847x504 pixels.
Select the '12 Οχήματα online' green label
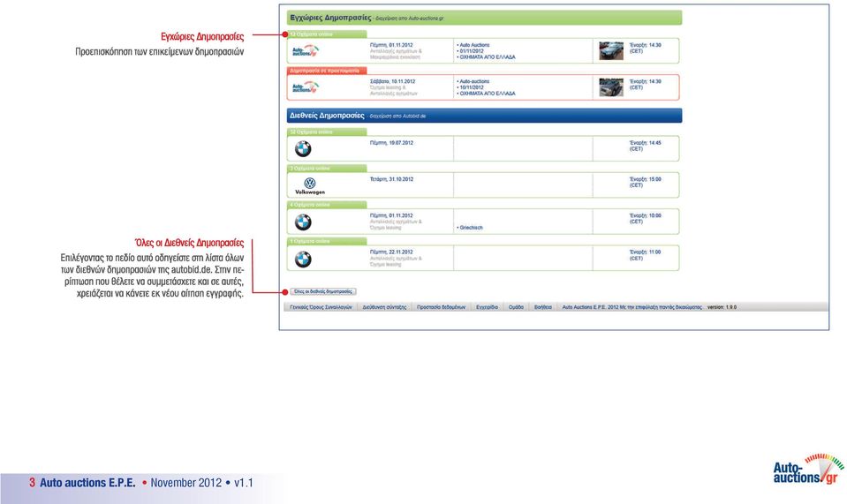coord(327,34)
